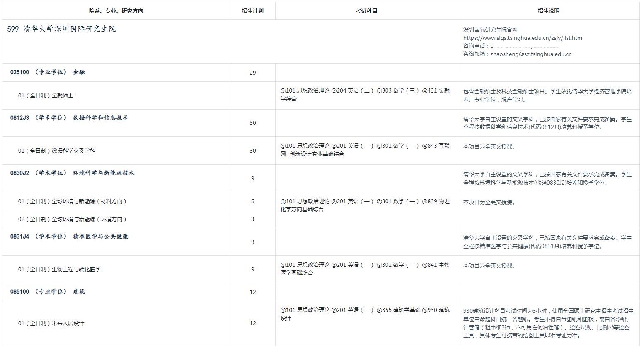Click the 01 未来人居设计 direction entry
The width and height of the screenshot is (644, 346).
pos(51,323)
